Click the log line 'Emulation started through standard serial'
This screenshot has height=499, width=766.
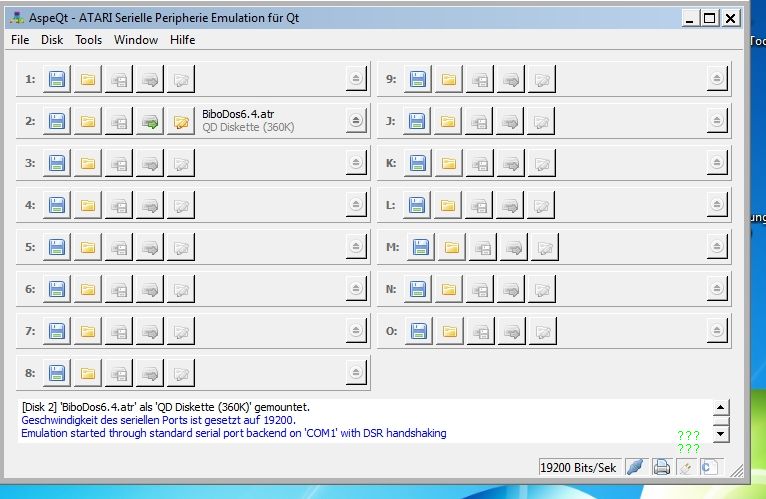[x=234, y=433]
